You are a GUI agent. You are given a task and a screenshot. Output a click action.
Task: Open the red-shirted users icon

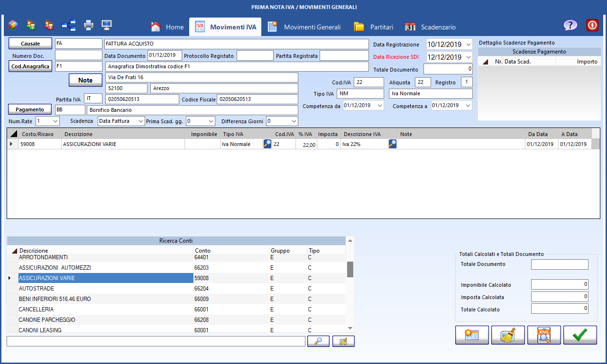click(x=49, y=25)
